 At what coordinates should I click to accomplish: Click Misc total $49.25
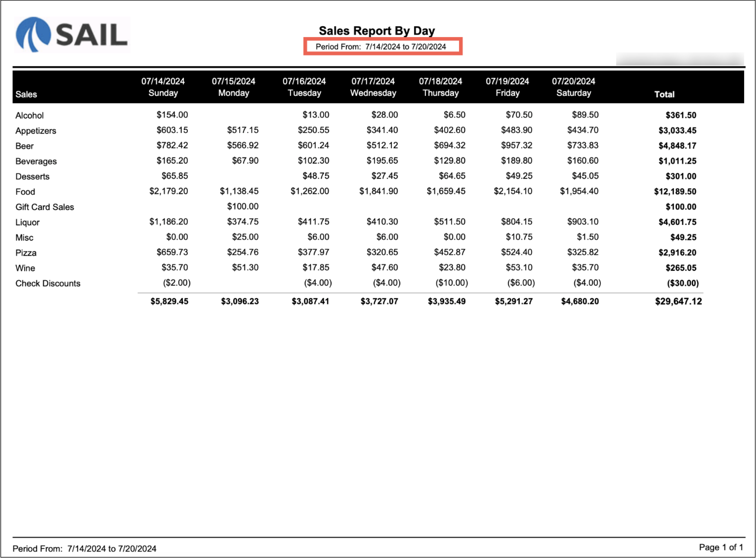click(x=683, y=237)
